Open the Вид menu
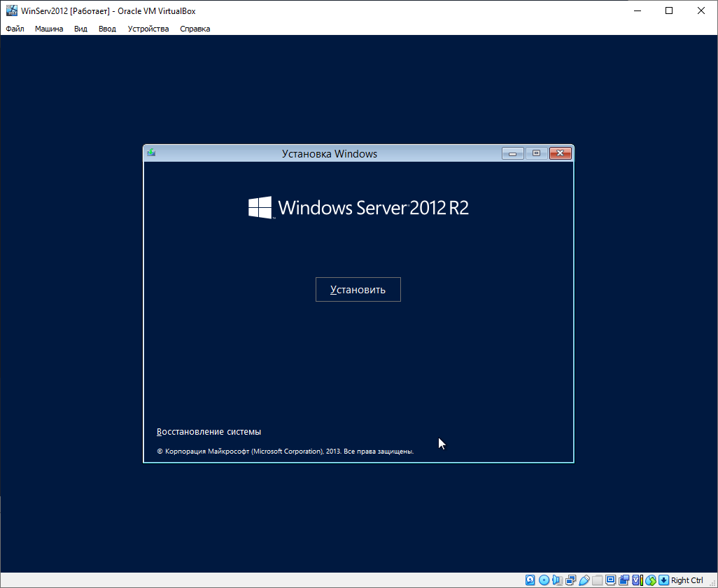Viewport: 718px width, 588px height. click(x=80, y=29)
